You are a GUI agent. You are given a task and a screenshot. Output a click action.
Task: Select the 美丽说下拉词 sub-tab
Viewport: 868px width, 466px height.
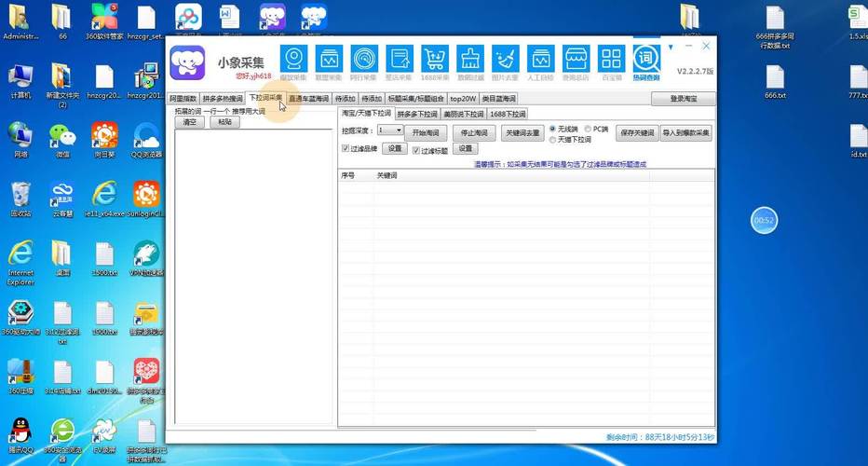pyautogui.click(x=464, y=114)
